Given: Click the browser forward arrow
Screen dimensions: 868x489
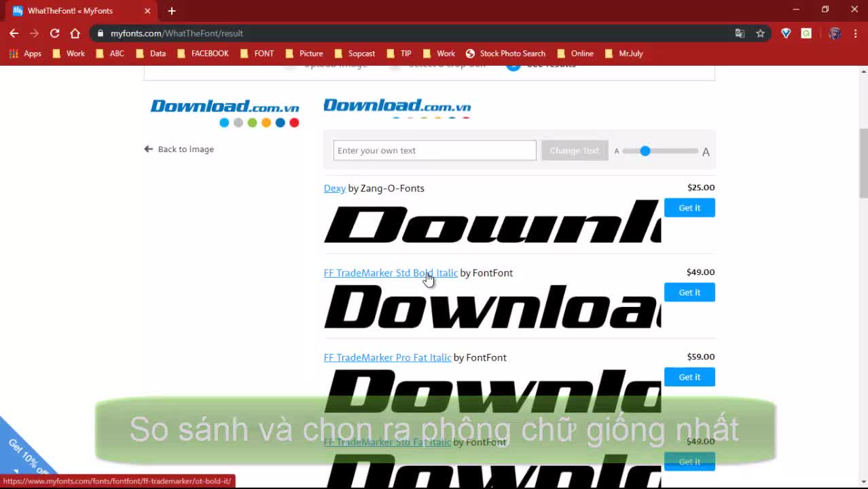Looking at the screenshot, I should pyautogui.click(x=34, y=33).
